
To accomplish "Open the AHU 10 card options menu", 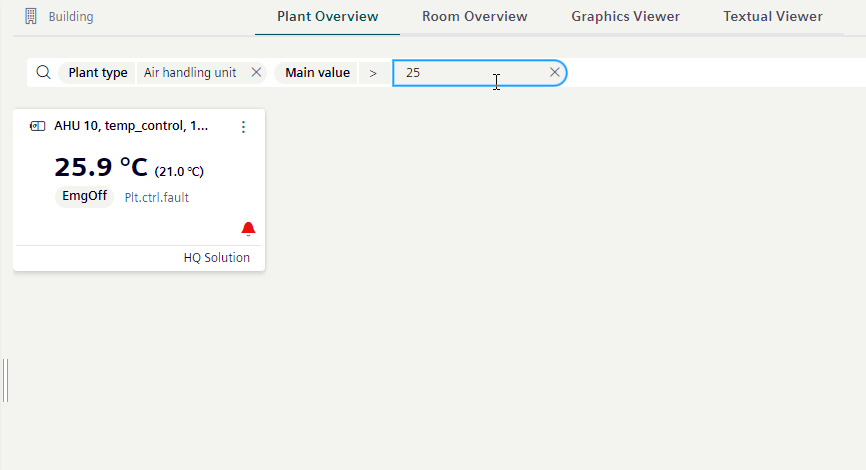I will pos(243,127).
